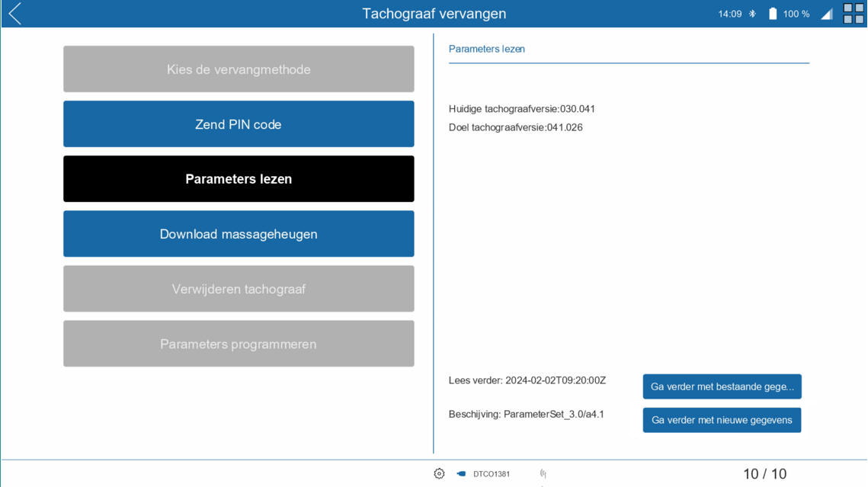
Task: Click the 14:09 clock in header
Action: coord(729,14)
